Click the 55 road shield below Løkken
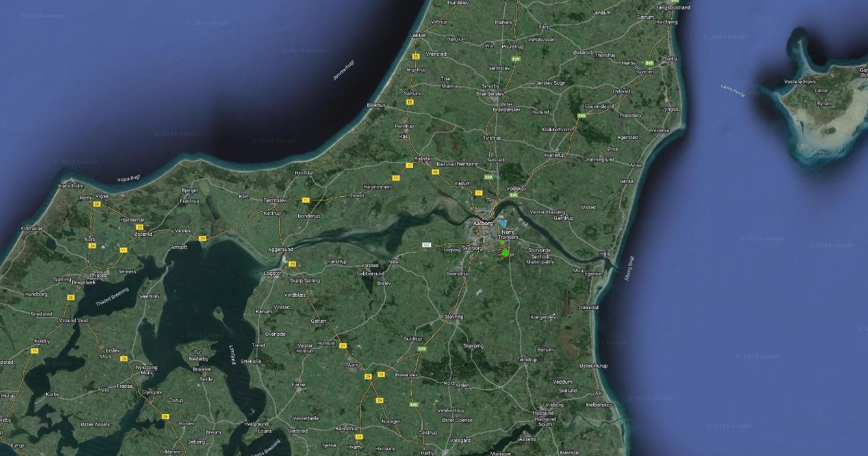The height and width of the screenshot is (456, 868). coord(416,56)
